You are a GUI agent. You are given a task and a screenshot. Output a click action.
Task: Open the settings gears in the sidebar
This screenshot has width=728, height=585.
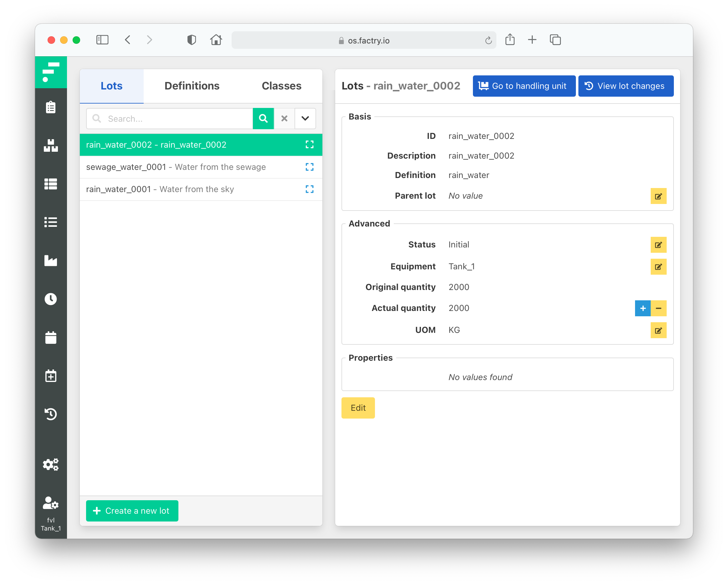[51, 465]
